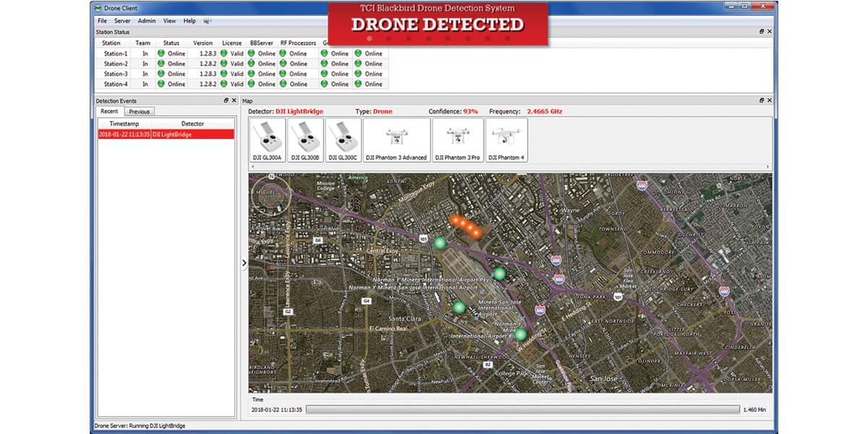
Task: Click the Drone Server status bar text
Action: pyautogui.click(x=140, y=426)
